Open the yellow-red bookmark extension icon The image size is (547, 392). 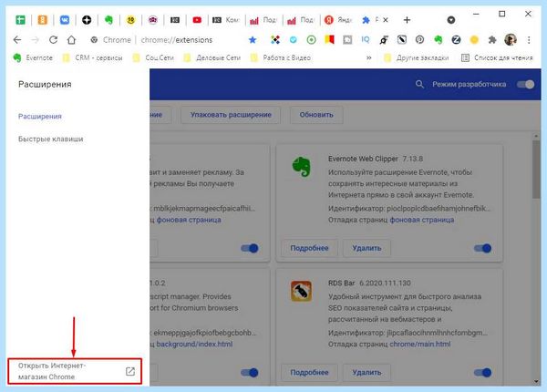[x=329, y=40]
